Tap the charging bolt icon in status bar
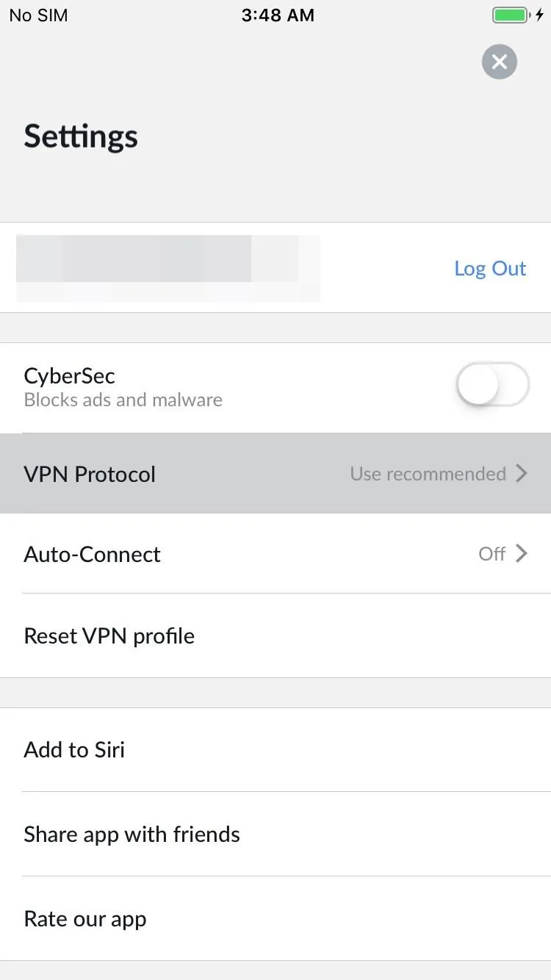This screenshot has width=551, height=980. 540,15
